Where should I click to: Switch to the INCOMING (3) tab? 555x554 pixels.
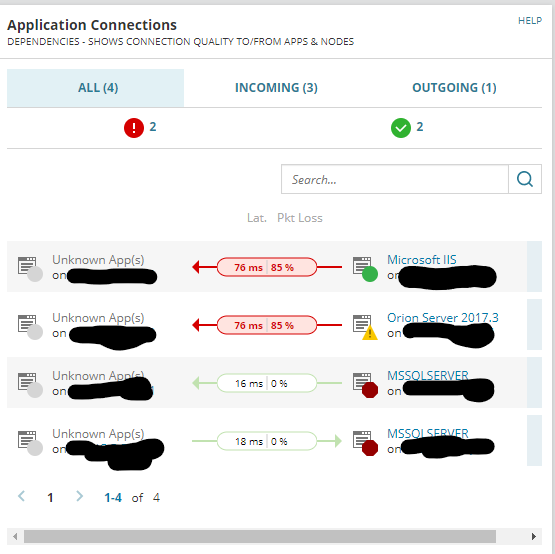coord(276,88)
